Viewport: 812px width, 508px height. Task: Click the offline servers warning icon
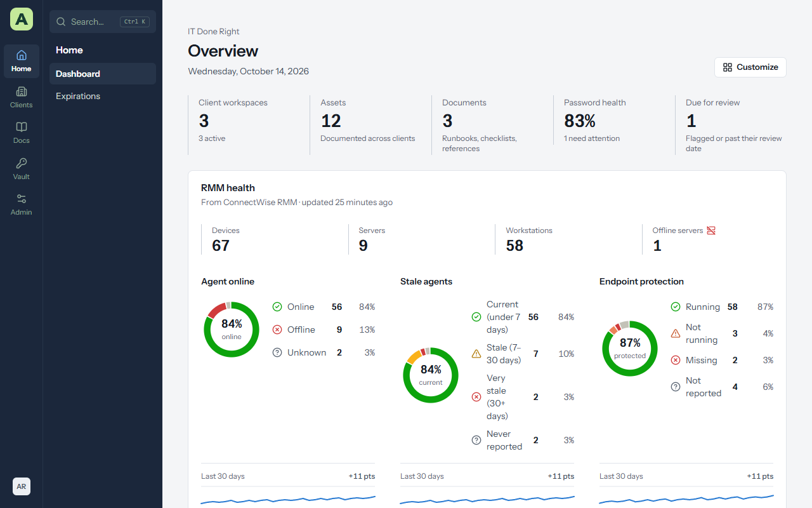coord(711,231)
